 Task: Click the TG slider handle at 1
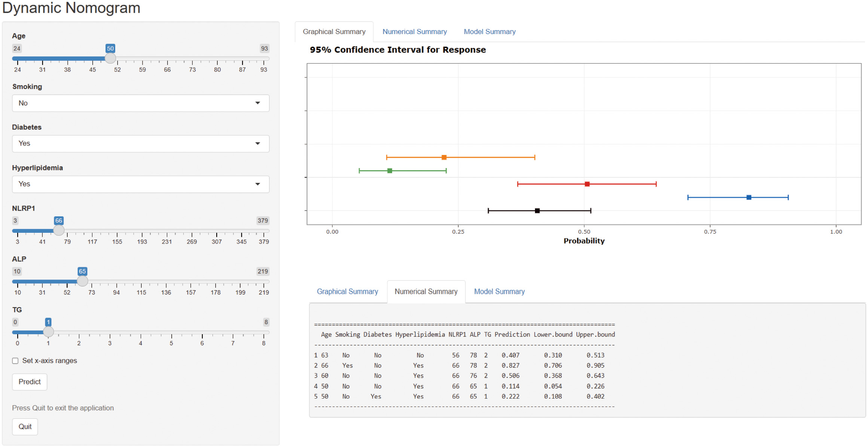(48, 332)
